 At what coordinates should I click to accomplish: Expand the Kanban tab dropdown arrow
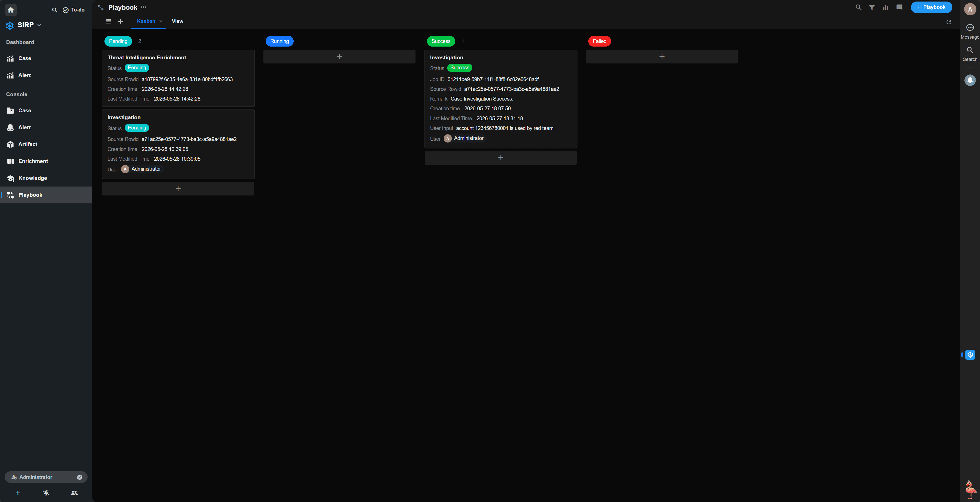(161, 22)
